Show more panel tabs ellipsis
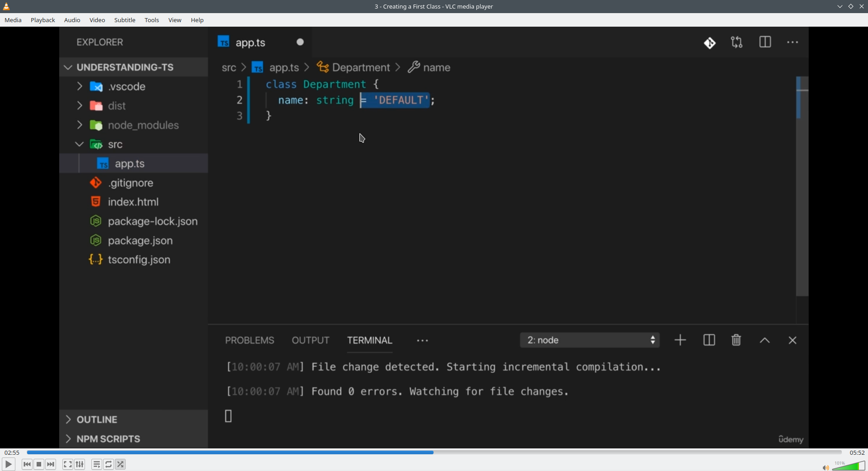The height and width of the screenshot is (471, 868). pos(422,341)
